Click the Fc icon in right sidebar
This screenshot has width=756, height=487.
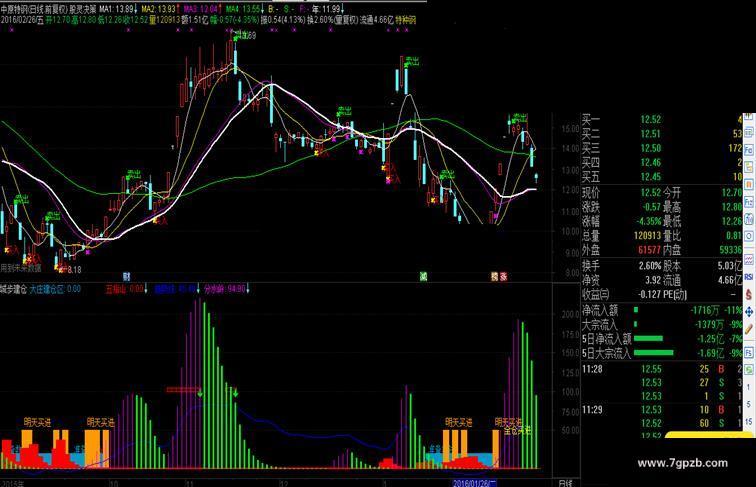point(749,149)
